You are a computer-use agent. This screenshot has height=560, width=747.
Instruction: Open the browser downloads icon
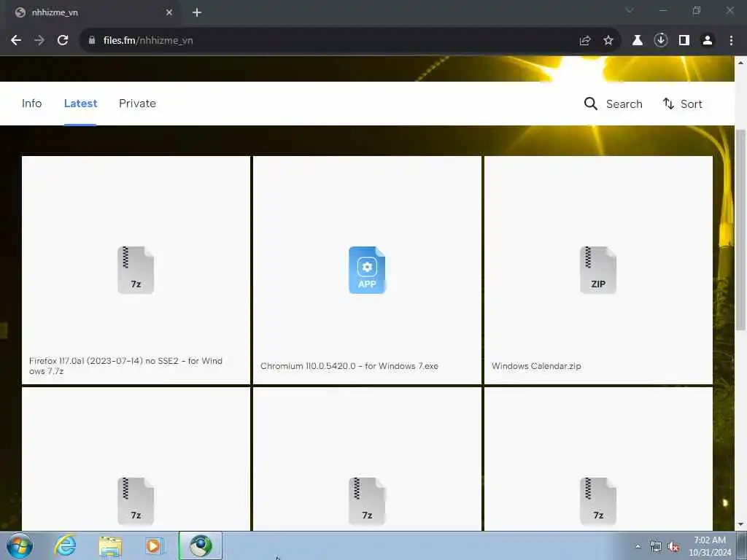click(x=661, y=41)
